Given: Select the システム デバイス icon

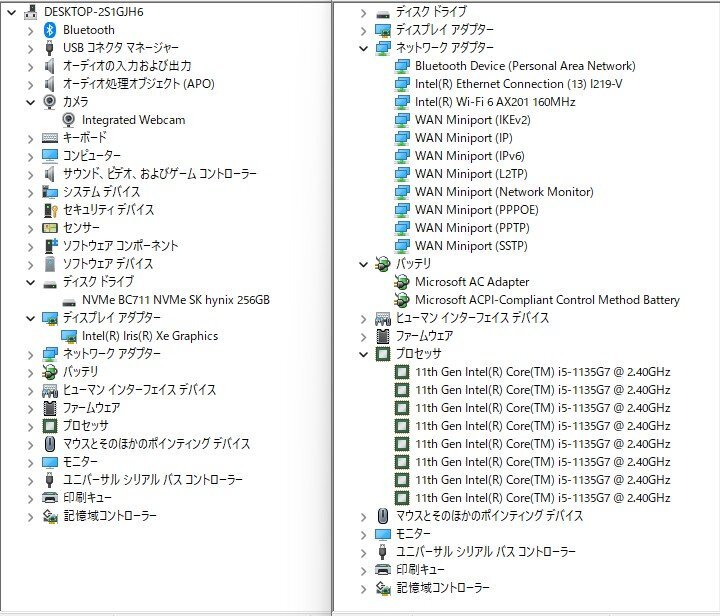Looking at the screenshot, I should point(50,192).
